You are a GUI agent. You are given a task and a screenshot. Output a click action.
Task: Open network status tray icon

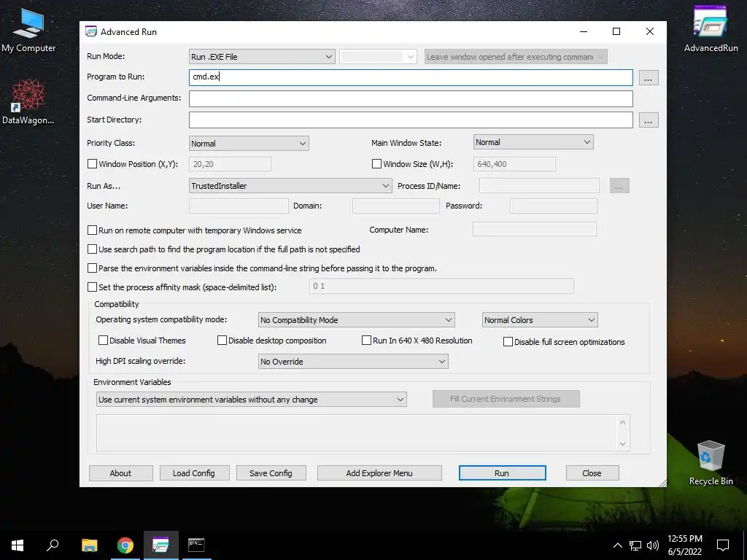[x=635, y=545]
